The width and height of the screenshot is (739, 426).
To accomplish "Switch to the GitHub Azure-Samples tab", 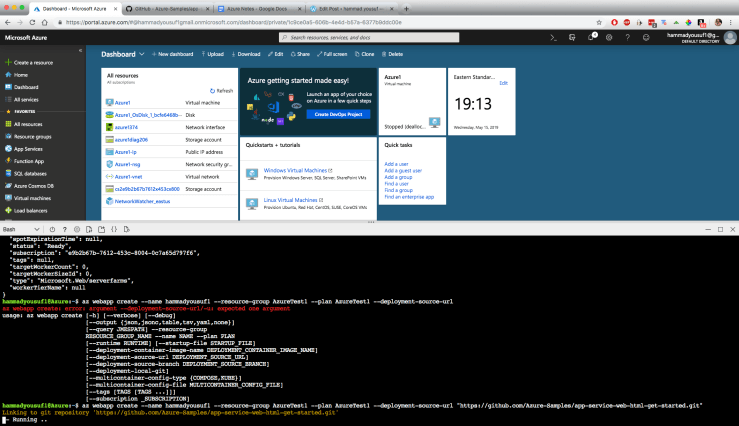I will coord(167,8).
